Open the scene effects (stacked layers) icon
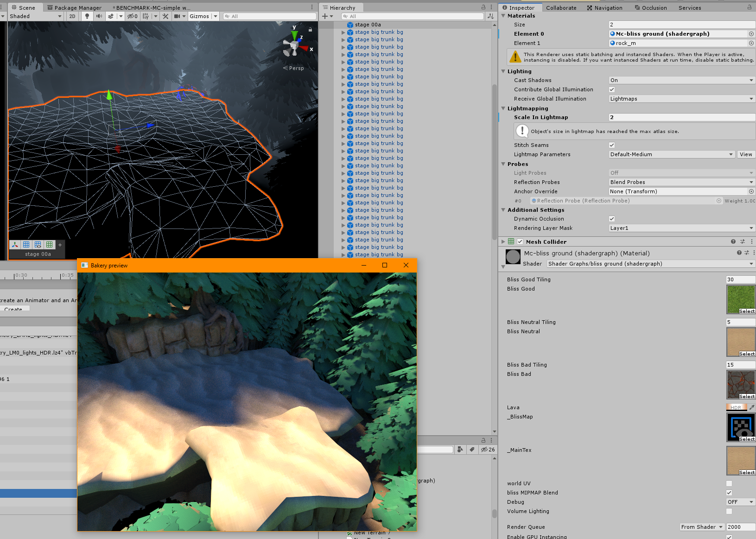The width and height of the screenshot is (756, 539). click(110, 16)
